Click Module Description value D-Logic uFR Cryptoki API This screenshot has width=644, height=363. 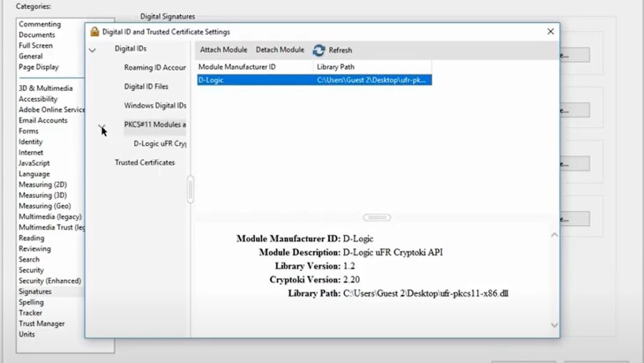[393, 252]
